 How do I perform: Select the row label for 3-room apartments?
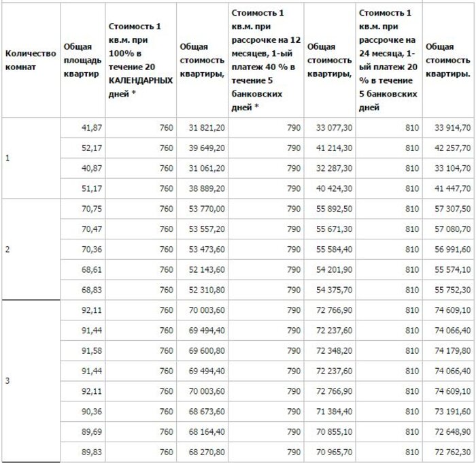click(8, 380)
